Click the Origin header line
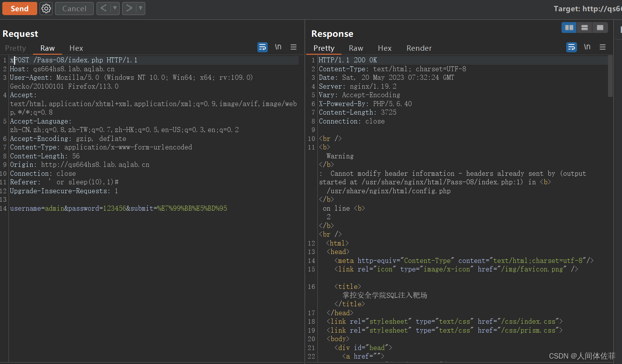Viewport: 622px width, 364px height. point(80,165)
